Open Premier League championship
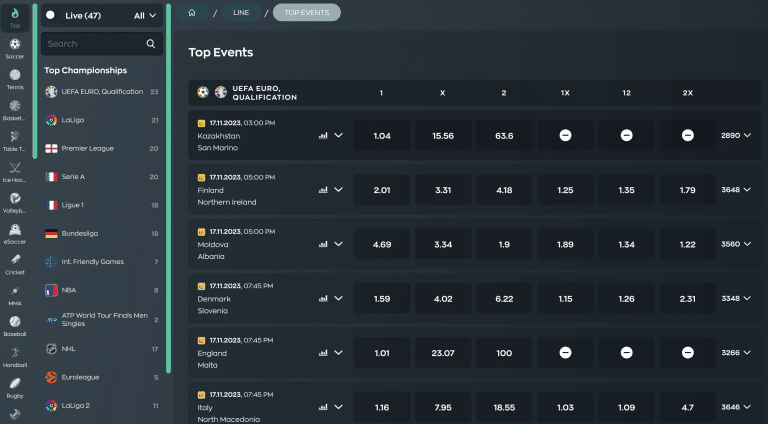This screenshot has width=768, height=424. [102, 148]
